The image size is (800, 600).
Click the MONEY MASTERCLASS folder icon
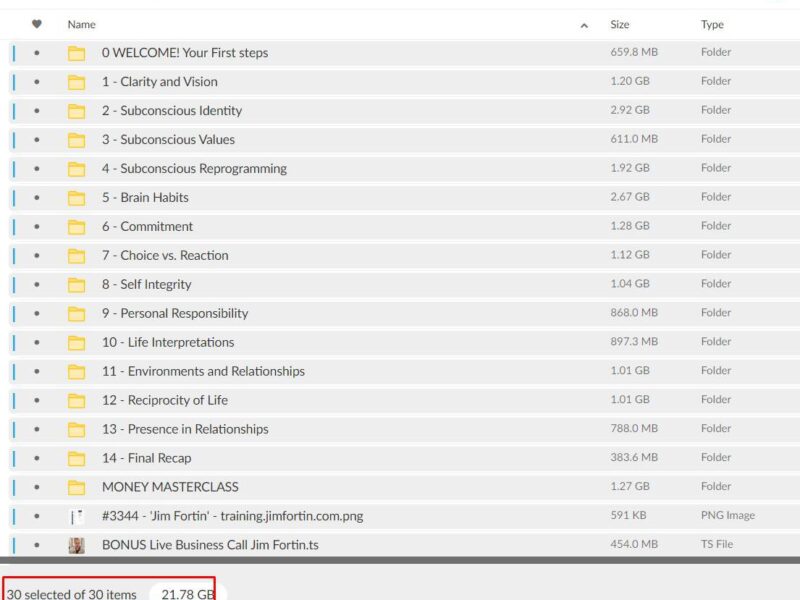pos(76,487)
